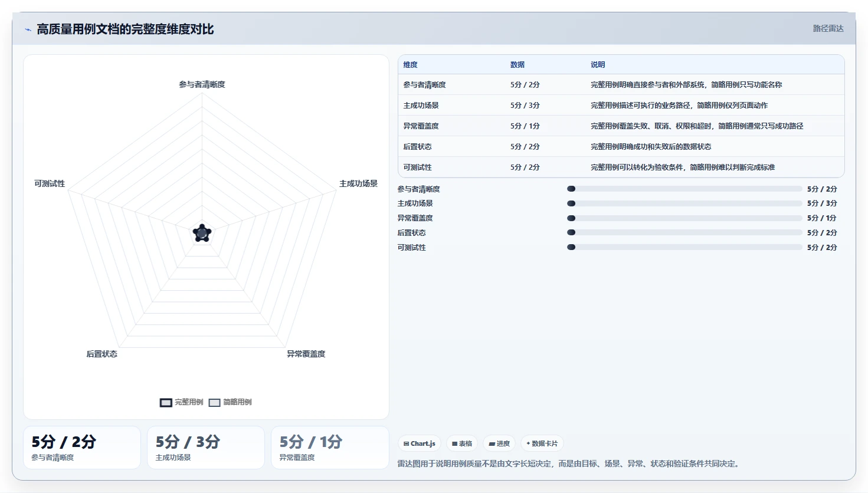
Task: Click the Chart.js tag
Action: point(420,443)
